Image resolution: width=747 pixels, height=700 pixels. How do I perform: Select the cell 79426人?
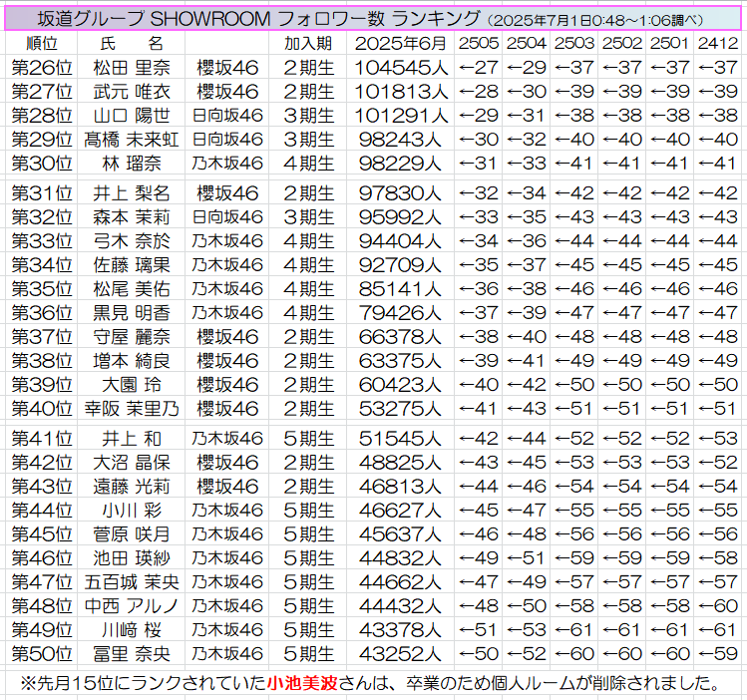click(400, 313)
